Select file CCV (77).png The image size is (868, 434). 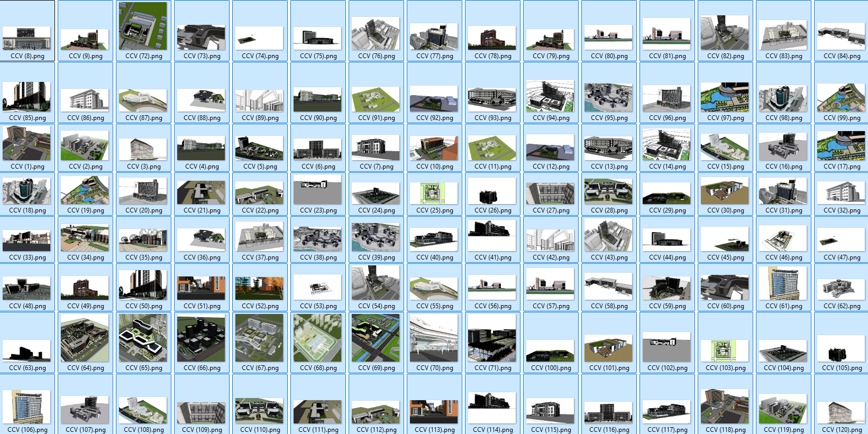434,37
